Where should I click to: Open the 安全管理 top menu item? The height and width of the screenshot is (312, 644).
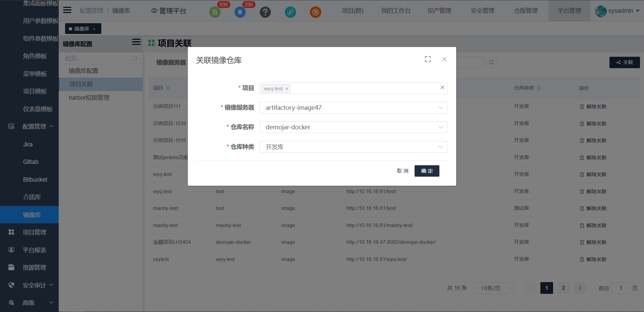coord(482,11)
